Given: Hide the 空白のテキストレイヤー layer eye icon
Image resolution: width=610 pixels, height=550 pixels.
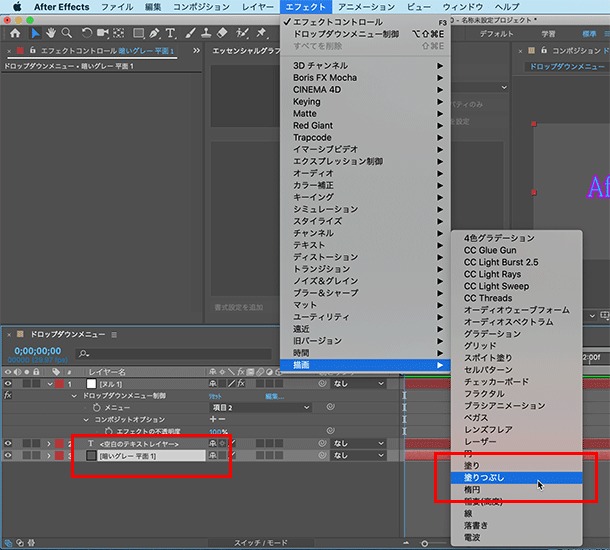Looking at the screenshot, I should [8, 443].
